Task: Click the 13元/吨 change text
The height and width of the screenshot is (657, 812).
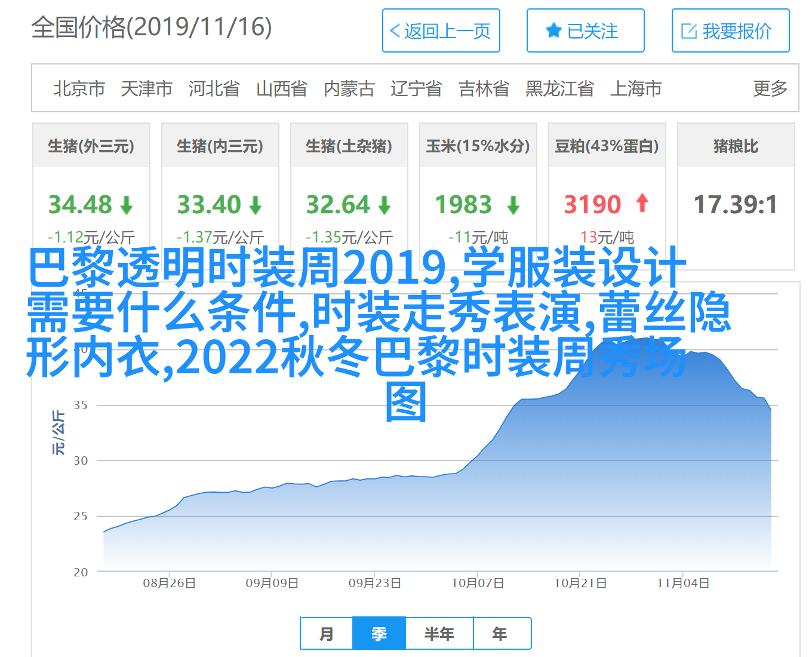Action: click(607, 238)
